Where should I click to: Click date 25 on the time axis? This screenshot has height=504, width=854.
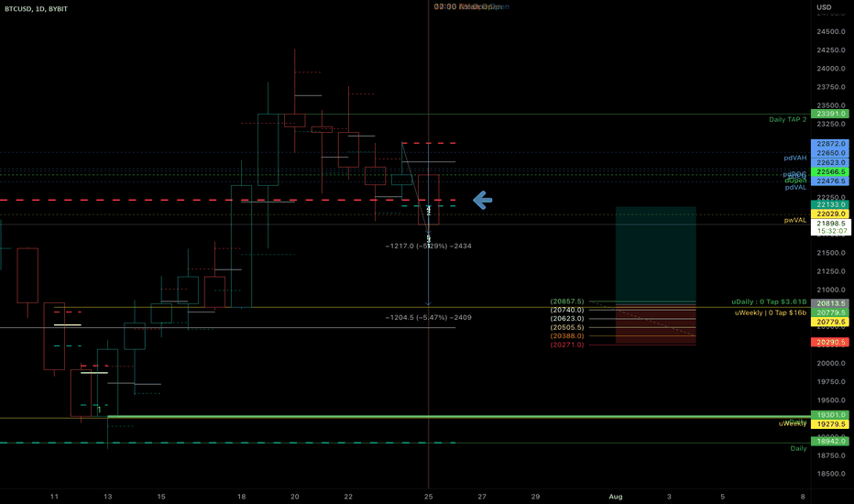pyautogui.click(x=429, y=497)
